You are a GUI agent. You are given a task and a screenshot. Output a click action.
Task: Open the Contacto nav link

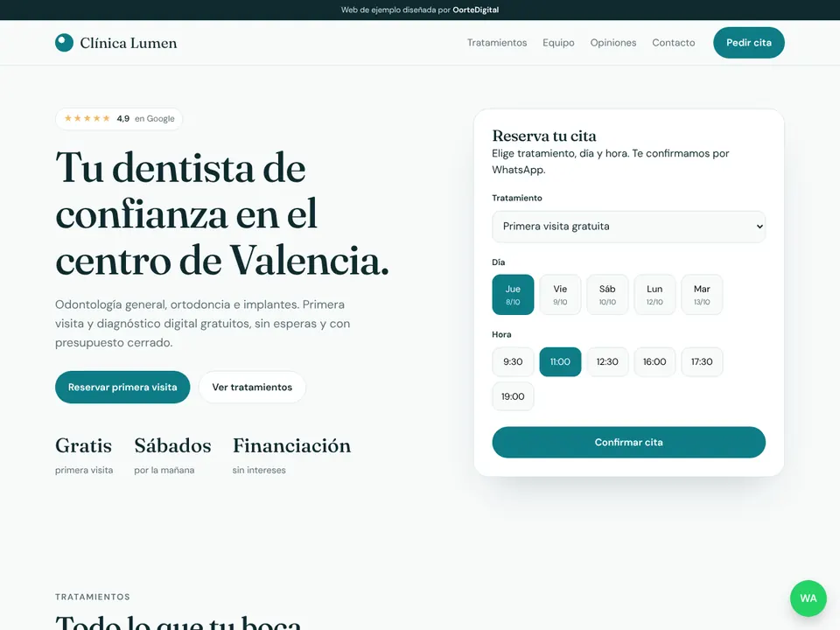(x=674, y=43)
